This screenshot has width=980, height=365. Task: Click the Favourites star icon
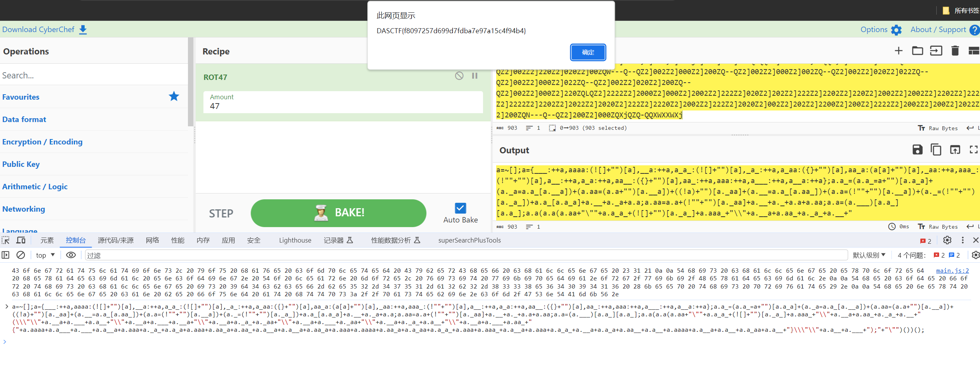(x=174, y=96)
